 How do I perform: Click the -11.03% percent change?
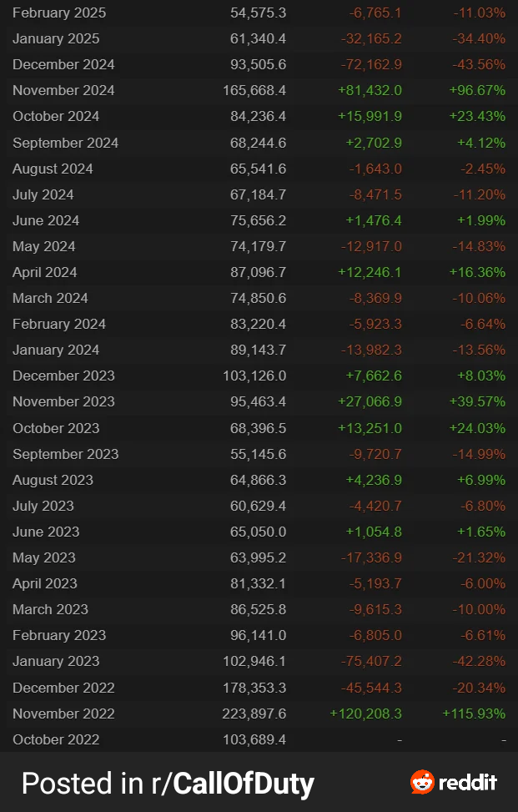click(479, 13)
